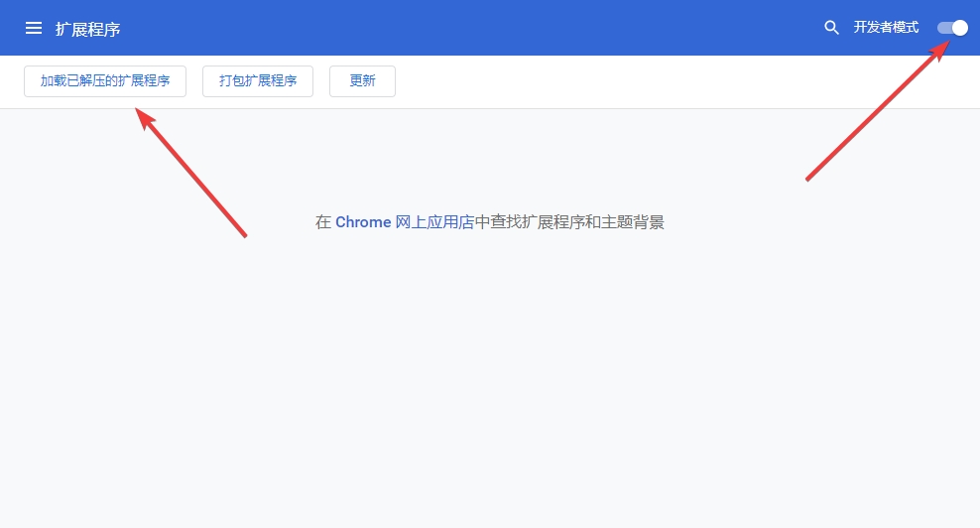Click the 扩展程序 page title

click(x=88, y=30)
